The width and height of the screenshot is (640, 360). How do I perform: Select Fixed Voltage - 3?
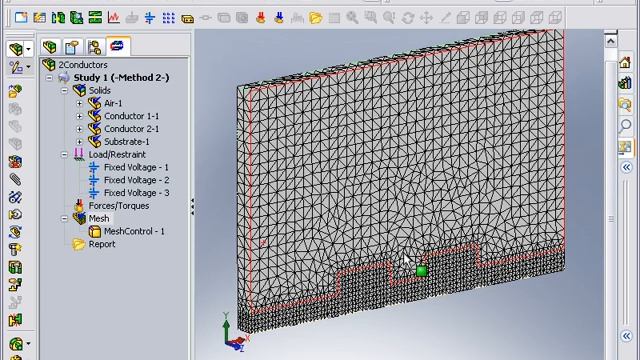pyautogui.click(x=136, y=193)
